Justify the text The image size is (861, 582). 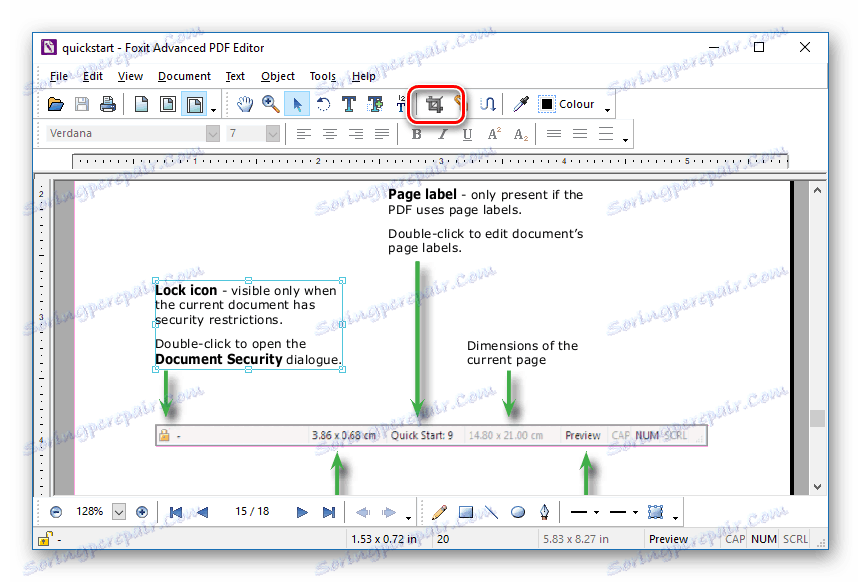(x=382, y=133)
